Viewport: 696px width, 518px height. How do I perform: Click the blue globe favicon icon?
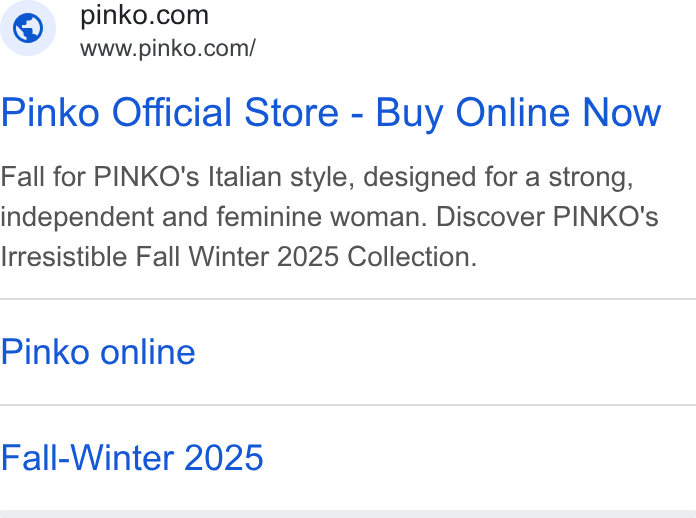[x=28, y=28]
